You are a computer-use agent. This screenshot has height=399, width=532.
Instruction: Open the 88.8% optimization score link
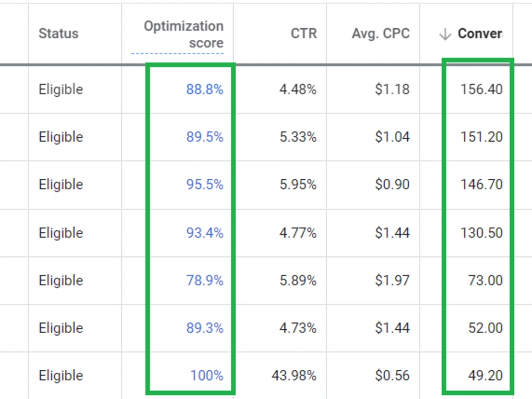tap(205, 89)
